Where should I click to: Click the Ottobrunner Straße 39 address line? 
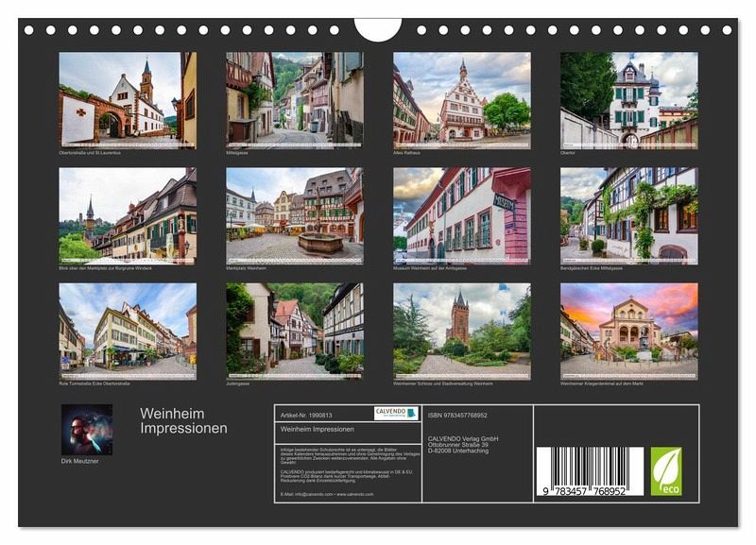[x=457, y=445]
